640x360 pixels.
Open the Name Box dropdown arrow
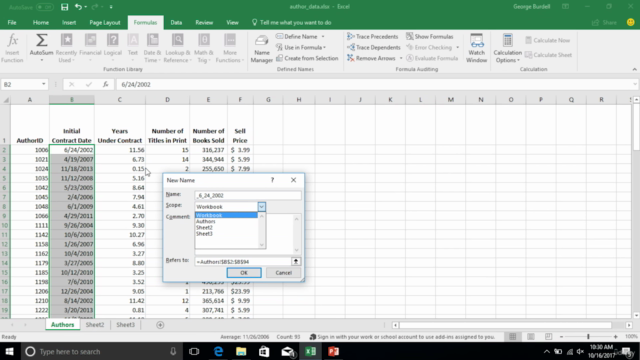point(43,84)
